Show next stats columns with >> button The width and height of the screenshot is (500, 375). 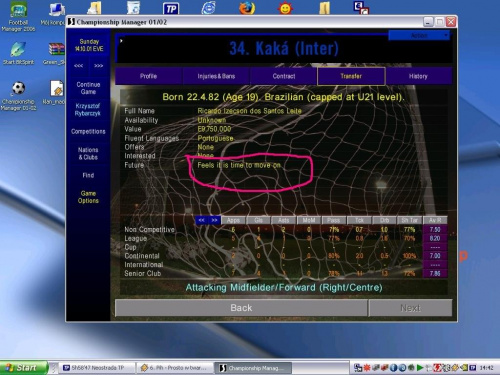tap(214, 220)
